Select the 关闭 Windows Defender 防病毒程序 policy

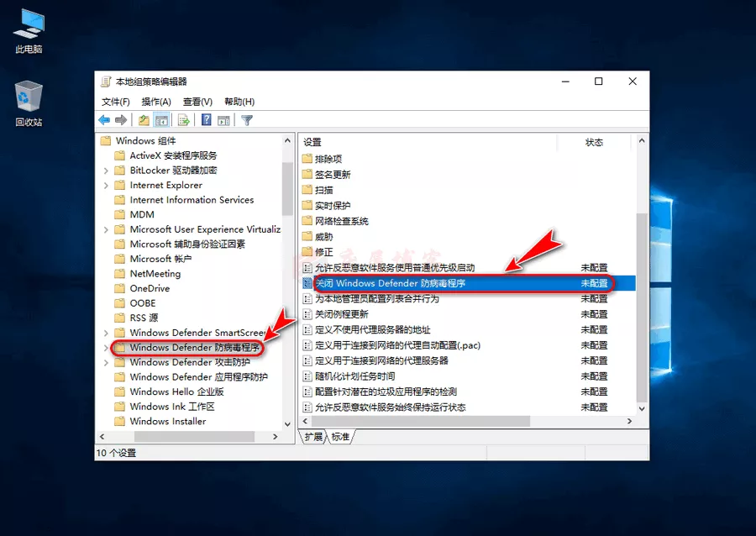390,284
